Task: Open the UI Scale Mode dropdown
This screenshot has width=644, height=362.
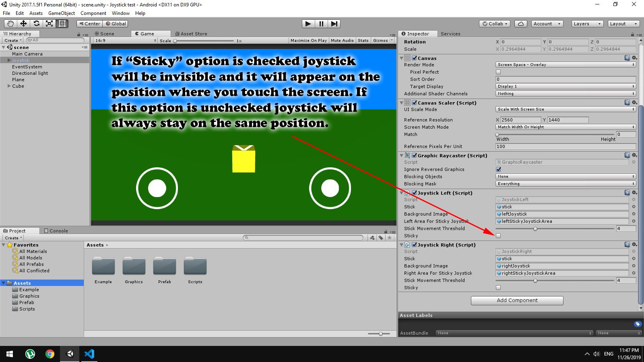Action: [x=566, y=109]
